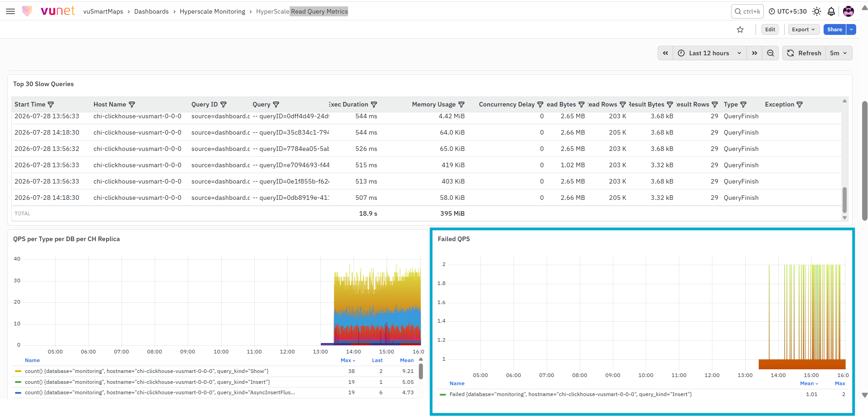Filter the Host Name column

pos(132,105)
